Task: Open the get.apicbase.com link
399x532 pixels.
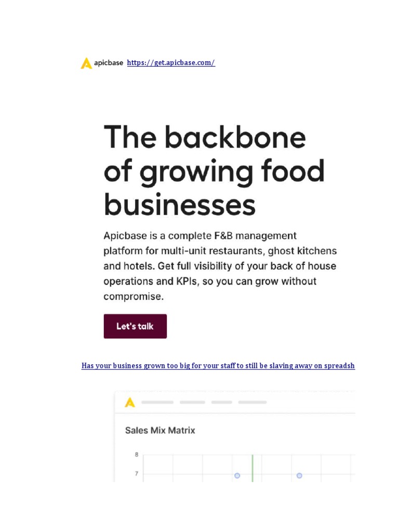Action: coord(171,63)
